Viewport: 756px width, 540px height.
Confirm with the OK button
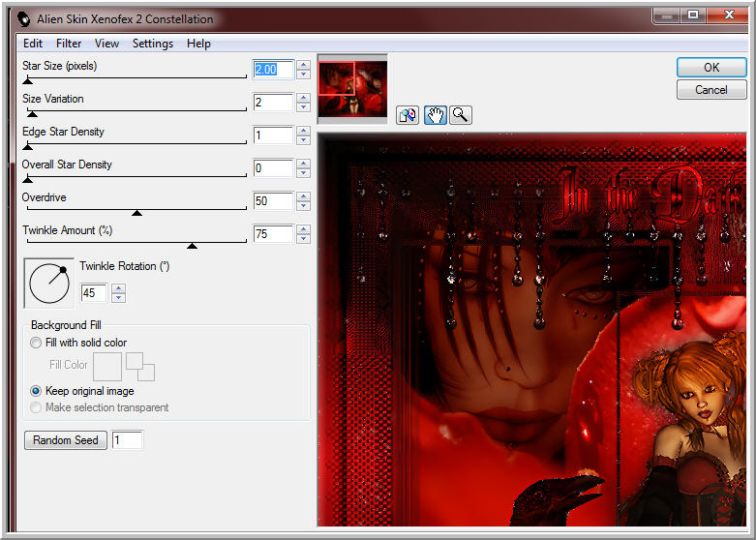(x=711, y=68)
